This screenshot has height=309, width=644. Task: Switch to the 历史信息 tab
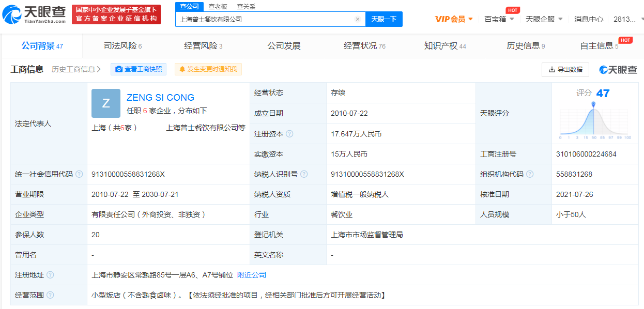(x=526, y=46)
